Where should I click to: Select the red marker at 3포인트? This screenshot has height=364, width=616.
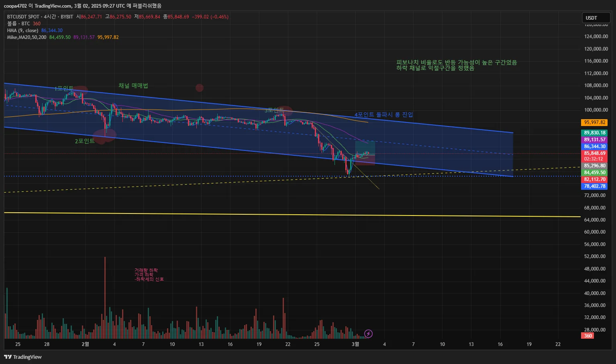[x=285, y=110]
